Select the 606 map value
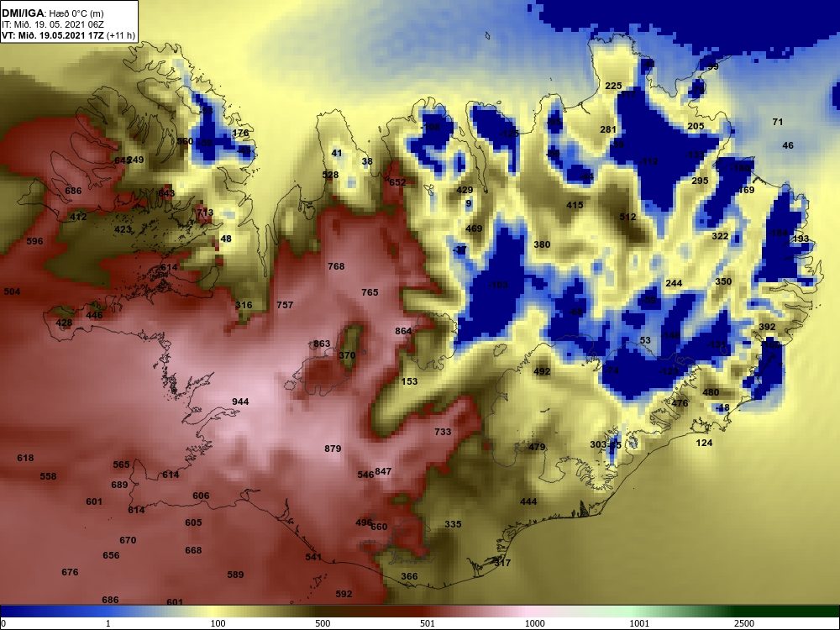Image resolution: width=840 pixels, height=630 pixels. [x=201, y=496]
